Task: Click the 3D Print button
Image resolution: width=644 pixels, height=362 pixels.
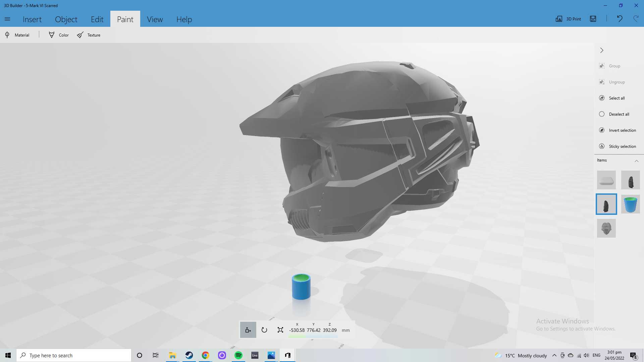Action: tap(568, 19)
